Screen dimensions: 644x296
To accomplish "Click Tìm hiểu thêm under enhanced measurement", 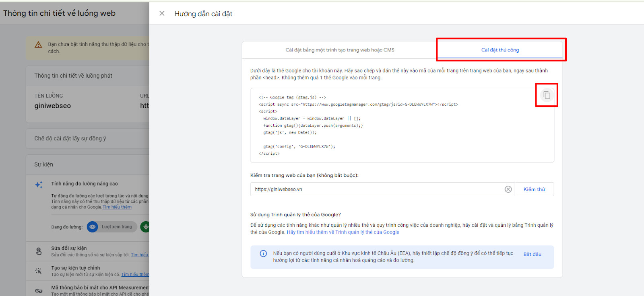I will (117, 207).
